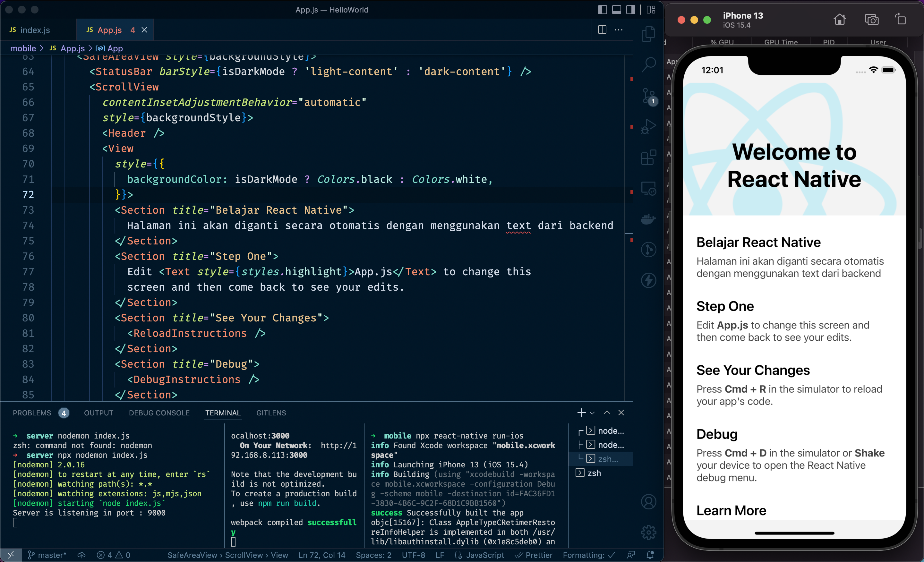924x562 pixels.
Task: Open the Docker view in activity bar
Action: pyautogui.click(x=648, y=218)
